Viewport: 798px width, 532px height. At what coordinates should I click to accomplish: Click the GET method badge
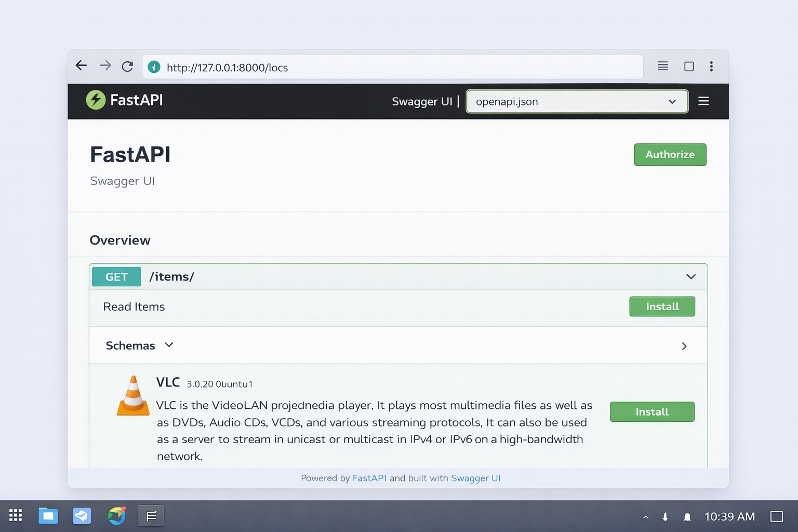coord(116,277)
